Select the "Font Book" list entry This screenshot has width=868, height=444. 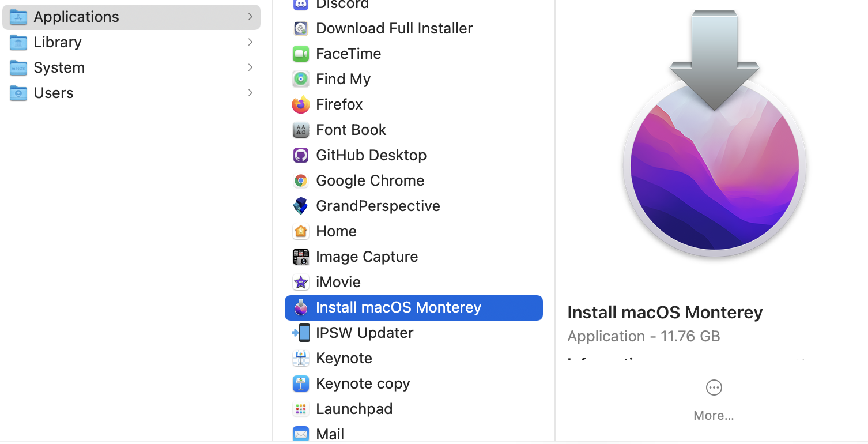(414, 130)
